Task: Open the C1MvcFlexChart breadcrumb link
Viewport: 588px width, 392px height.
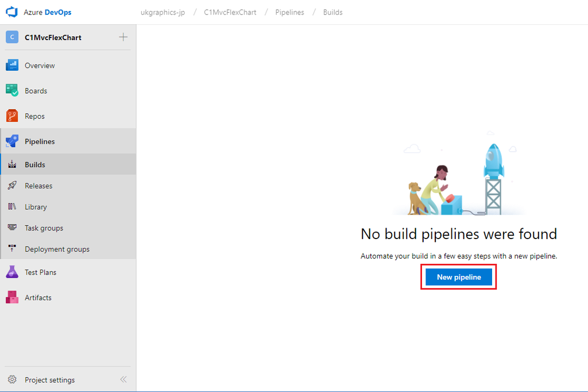Action: 230,13
